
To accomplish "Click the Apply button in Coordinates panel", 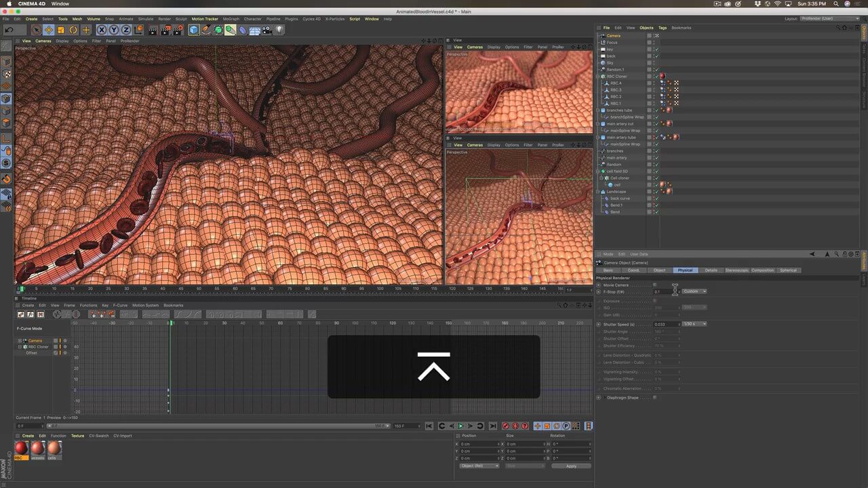I will click(570, 466).
